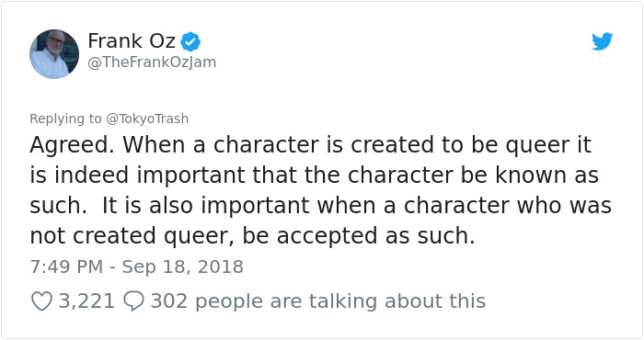644x340 pixels.
Task: Click the blue verified badge
Action: click(x=190, y=42)
